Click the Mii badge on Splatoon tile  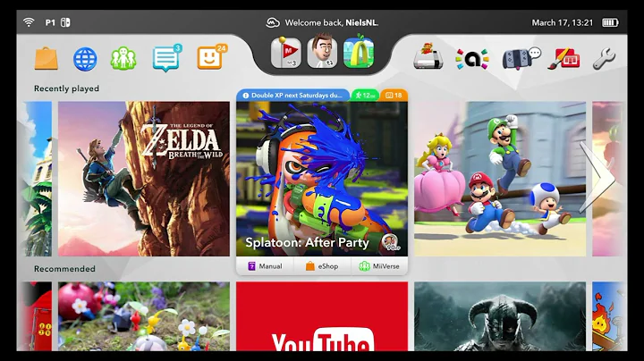390,242
